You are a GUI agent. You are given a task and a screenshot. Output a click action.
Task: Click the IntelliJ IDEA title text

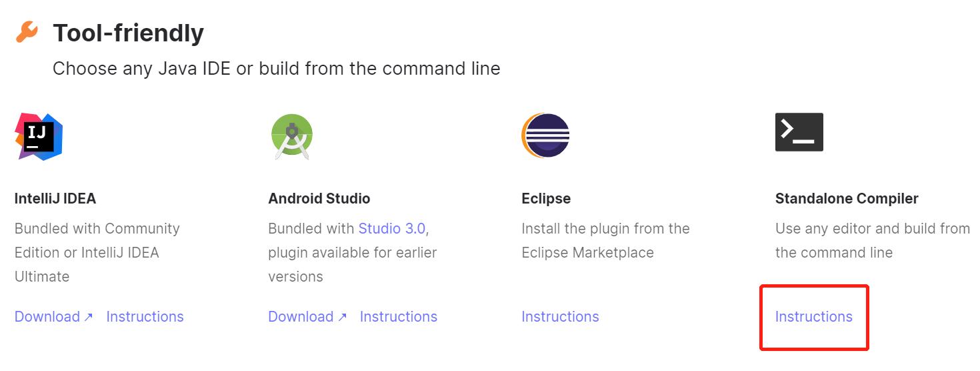pos(55,199)
